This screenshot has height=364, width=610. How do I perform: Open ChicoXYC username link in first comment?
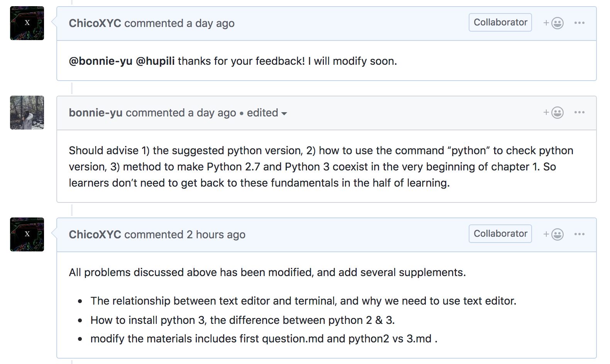tap(95, 23)
